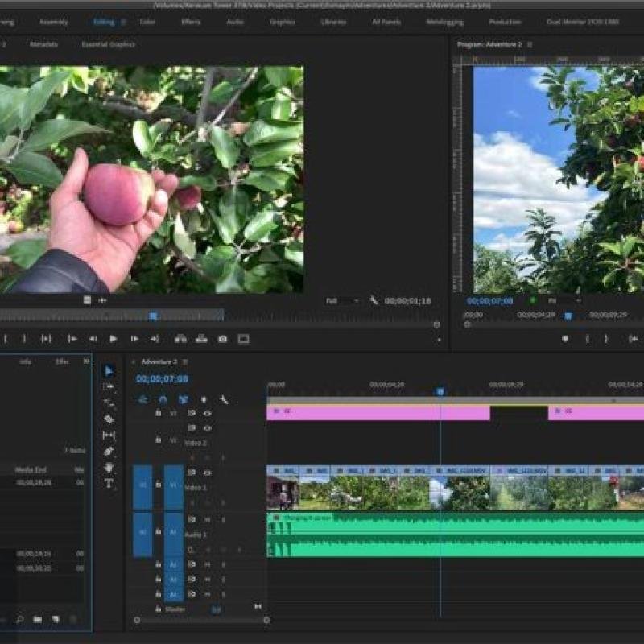Screen dimensions: 644x644
Task: Switch to the Assembly workspace
Action: pos(53,23)
